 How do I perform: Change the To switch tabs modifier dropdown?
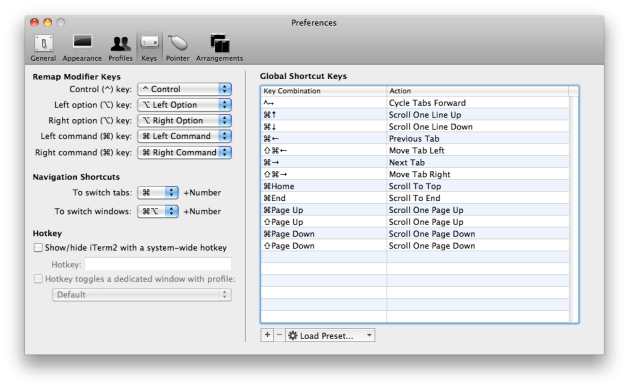tap(158, 192)
